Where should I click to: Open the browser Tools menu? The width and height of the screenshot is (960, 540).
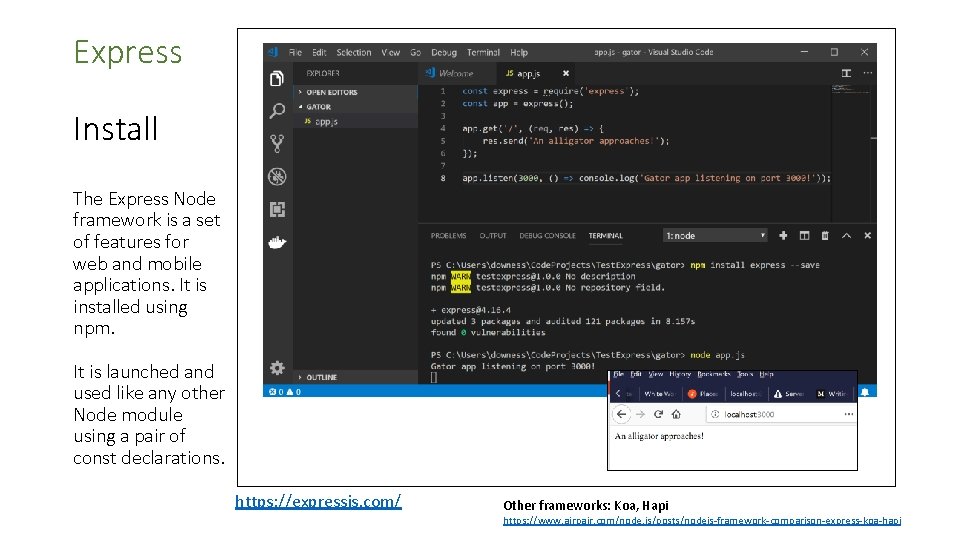point(744,374)
